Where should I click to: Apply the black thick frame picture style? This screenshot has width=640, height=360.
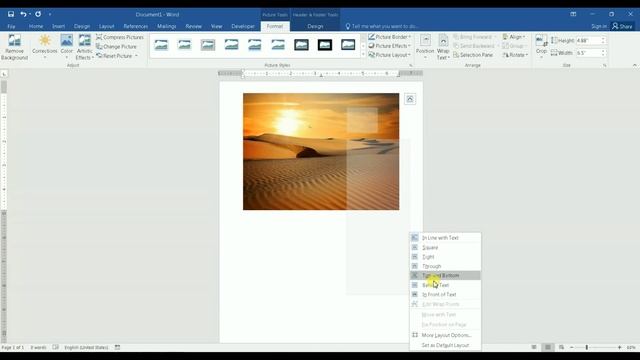click(325, 45)
